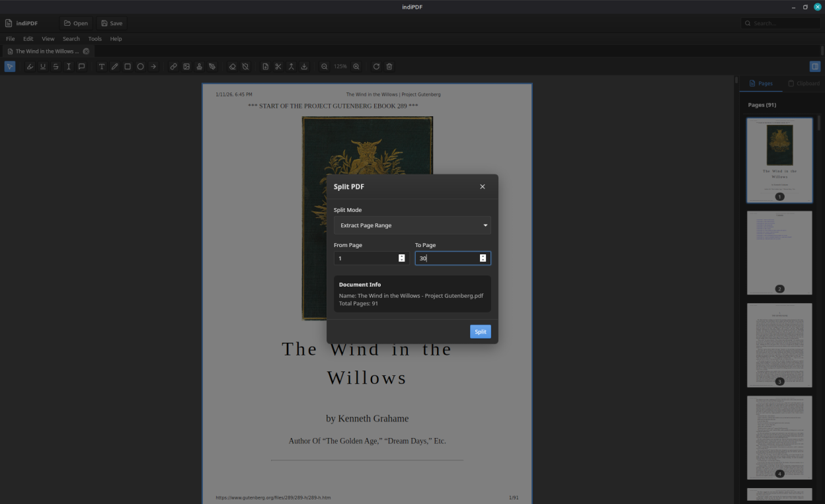Select the rectangle shape tool
Image resolution: width=825 pixels, height=504 pixels.
(128, 67)
